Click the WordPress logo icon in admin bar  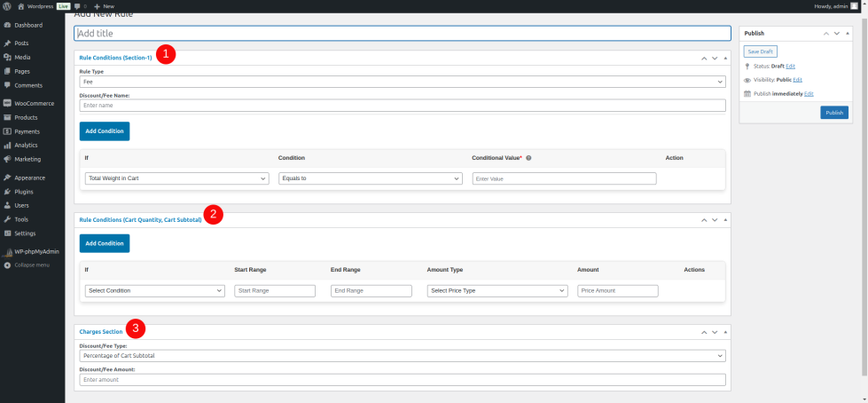(x=6, y=5)
